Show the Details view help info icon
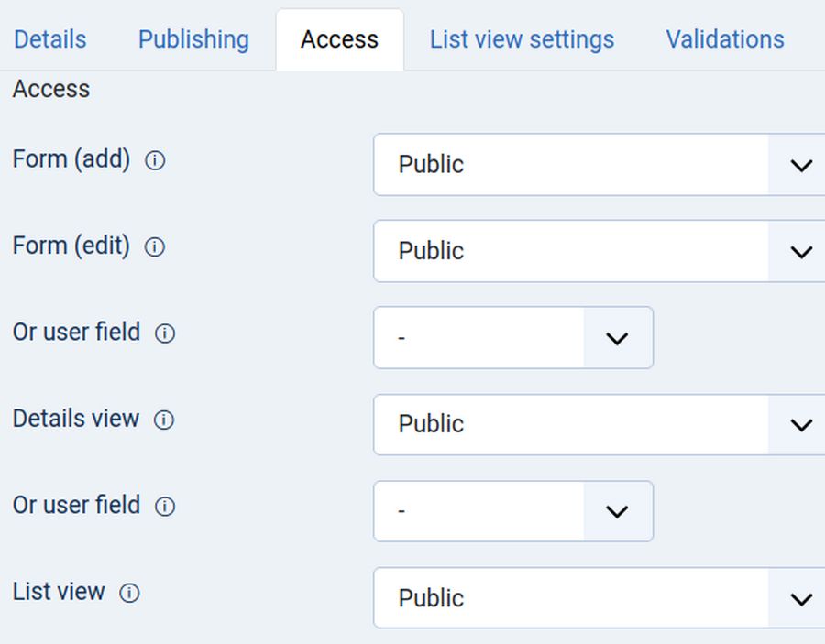825x644 pixels. click(164, 420)
